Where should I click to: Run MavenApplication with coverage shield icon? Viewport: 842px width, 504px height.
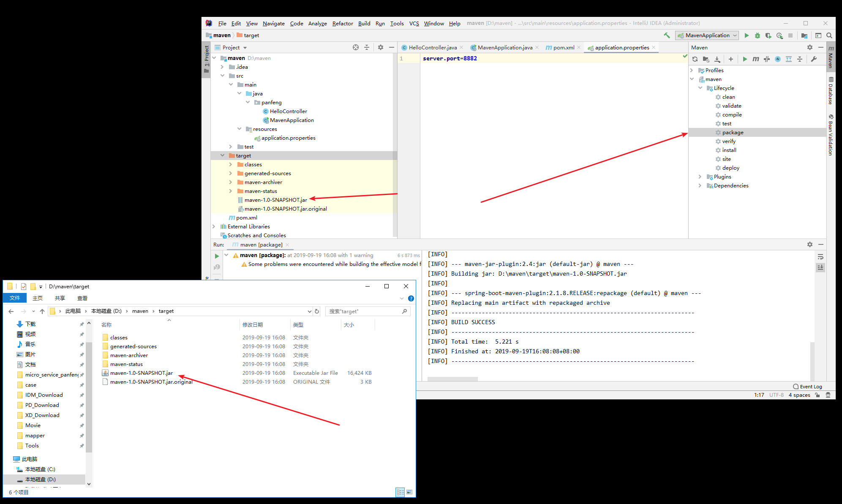[768, 35]
